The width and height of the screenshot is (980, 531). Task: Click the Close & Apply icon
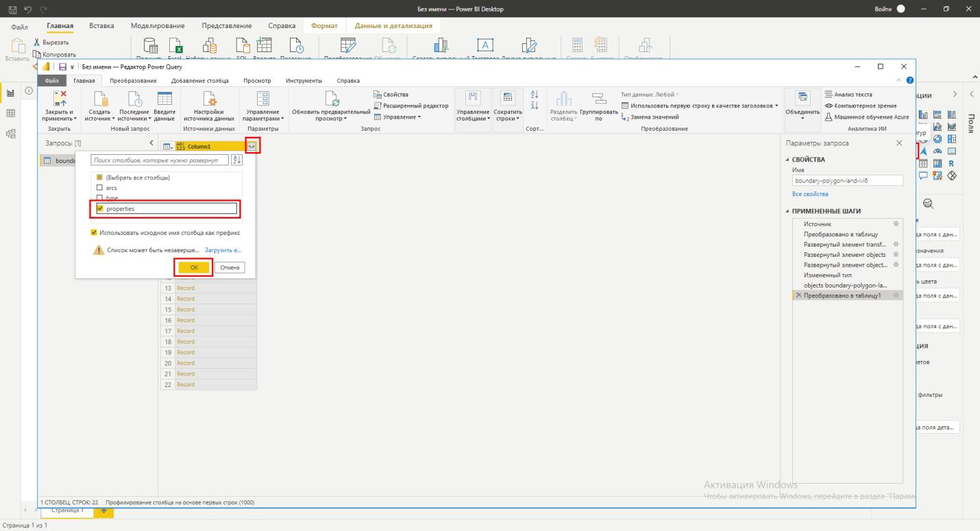click(x=60, y=98)
